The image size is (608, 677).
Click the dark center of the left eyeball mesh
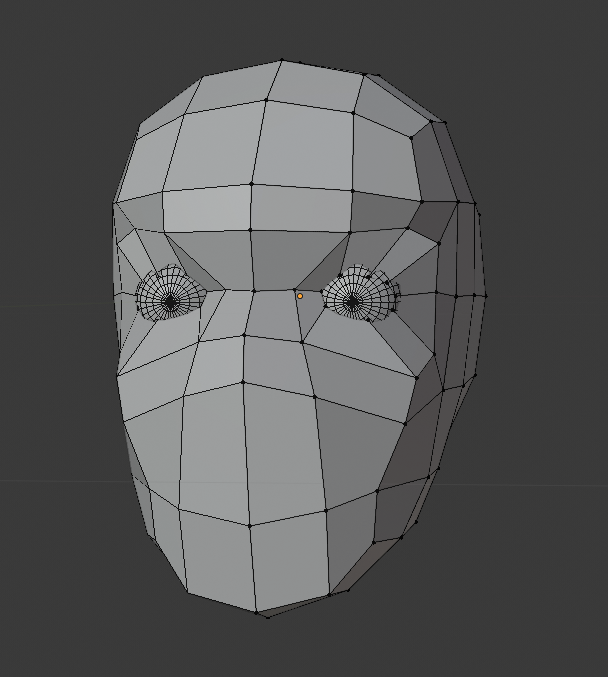point(171,303)
